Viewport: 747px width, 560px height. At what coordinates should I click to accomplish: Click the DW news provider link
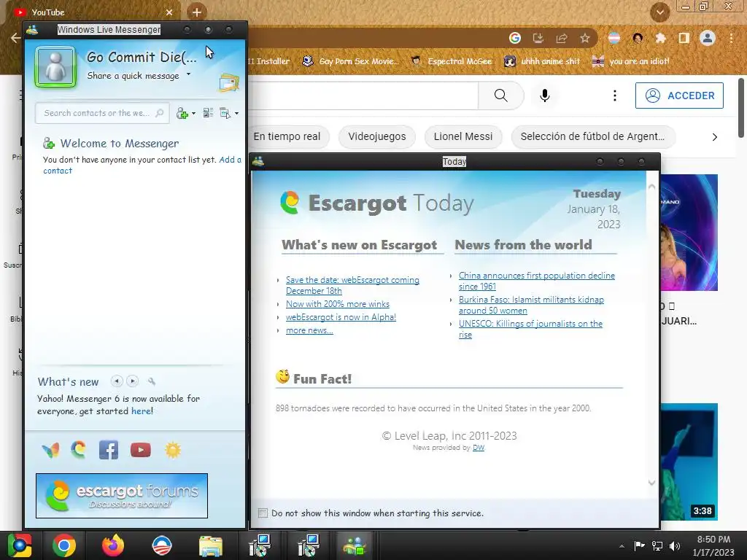(x=479, y=448)
